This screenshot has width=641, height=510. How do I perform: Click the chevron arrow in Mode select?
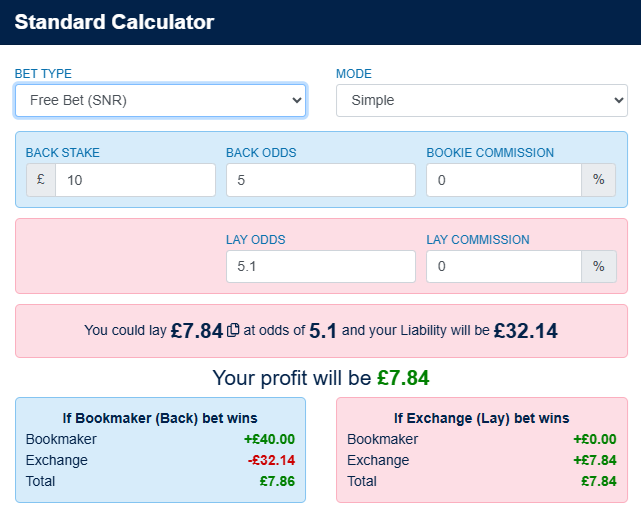coord(619,101)
